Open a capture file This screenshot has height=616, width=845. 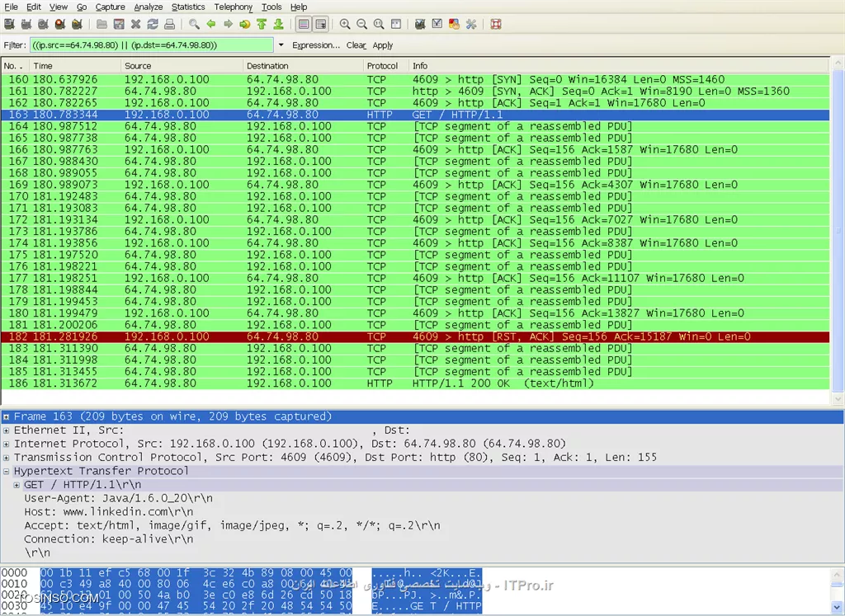(x=101, y=24)
